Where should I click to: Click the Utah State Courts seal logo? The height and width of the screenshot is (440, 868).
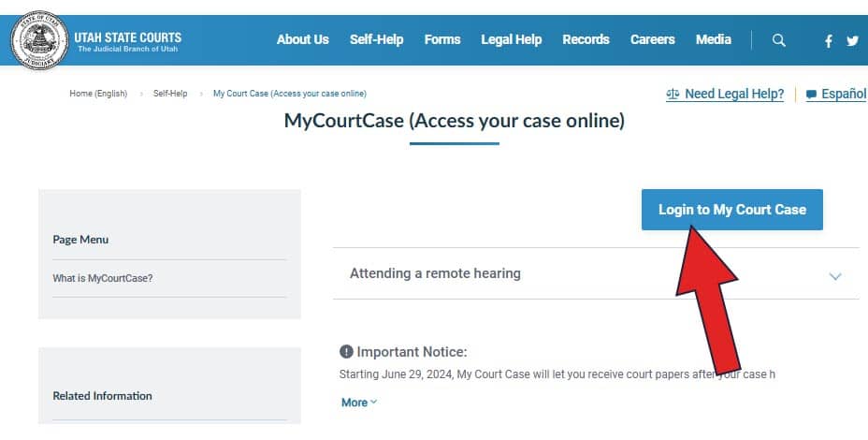[40, 40]
